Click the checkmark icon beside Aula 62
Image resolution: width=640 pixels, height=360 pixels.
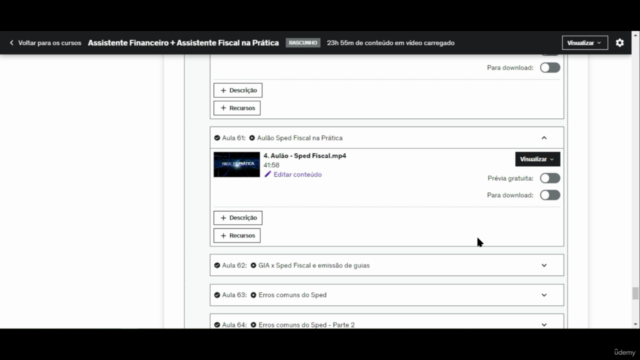pyautogui.click(x=217, y=265)
